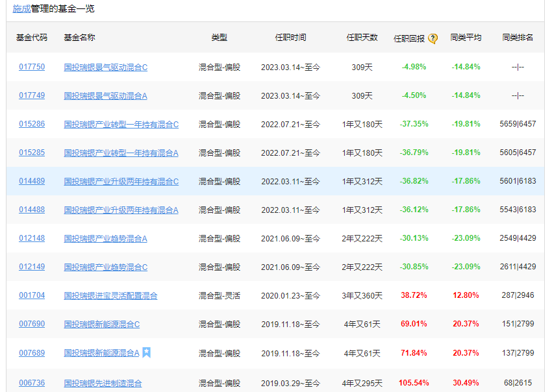Open fund code 001704

tap(32, 295)
